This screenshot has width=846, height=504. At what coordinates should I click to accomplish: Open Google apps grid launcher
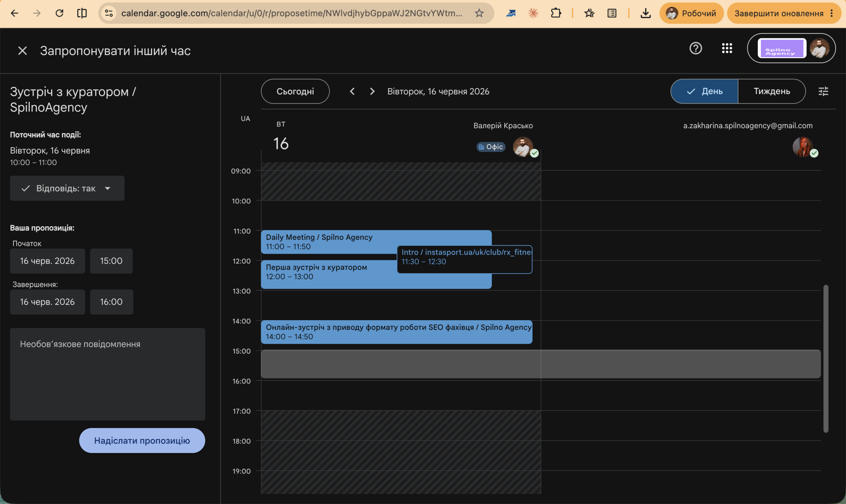click(727, 48)
